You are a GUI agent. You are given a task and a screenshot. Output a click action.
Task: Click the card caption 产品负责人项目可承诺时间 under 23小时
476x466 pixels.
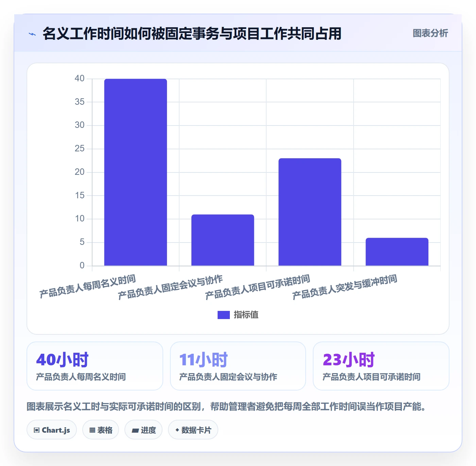371,377
